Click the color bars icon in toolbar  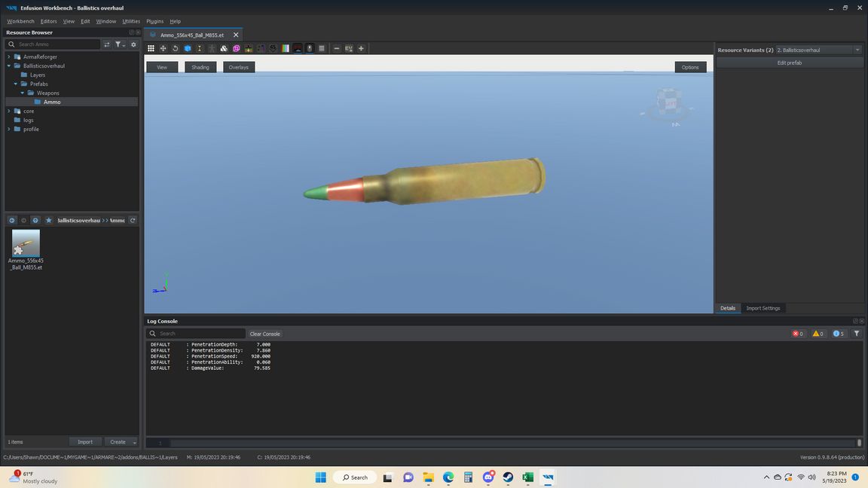click(286, 48)
